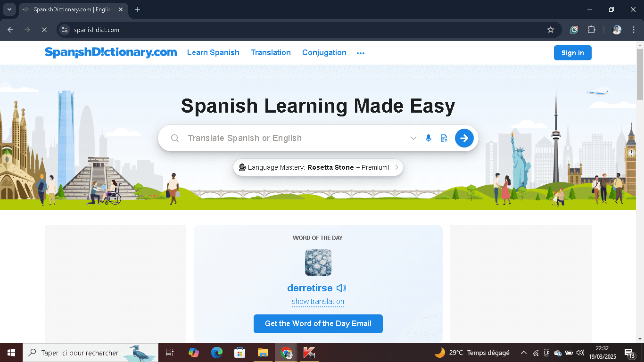Screen dimensions: 644x362
Task: Bookmark the page using the star icon
Action: (x=551, y=29)
